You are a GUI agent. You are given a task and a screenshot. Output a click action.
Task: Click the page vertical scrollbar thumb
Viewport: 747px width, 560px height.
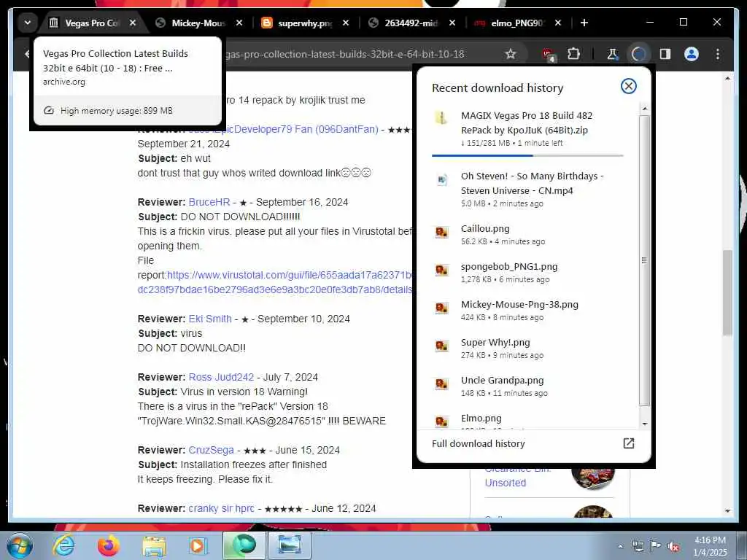tap(727, 292)
